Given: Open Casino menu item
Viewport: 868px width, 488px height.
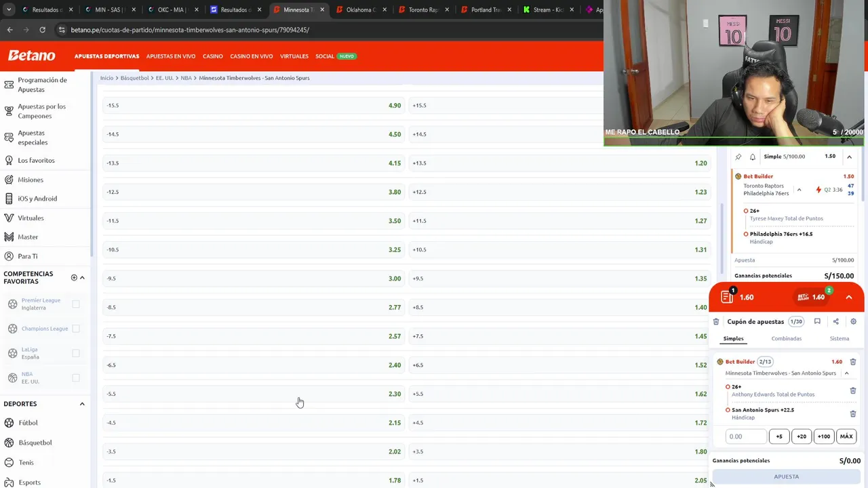Looking at the screenshot, I should [x=213, y=56].
